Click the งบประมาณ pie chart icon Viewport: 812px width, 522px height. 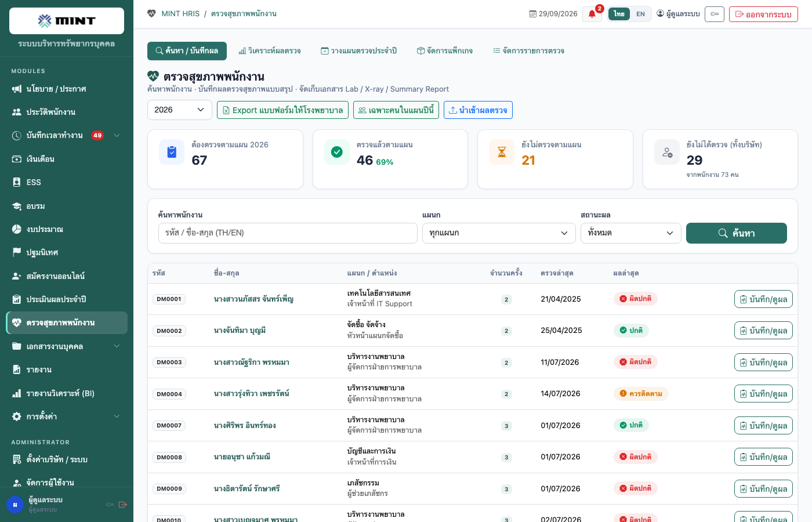point(17,229)
